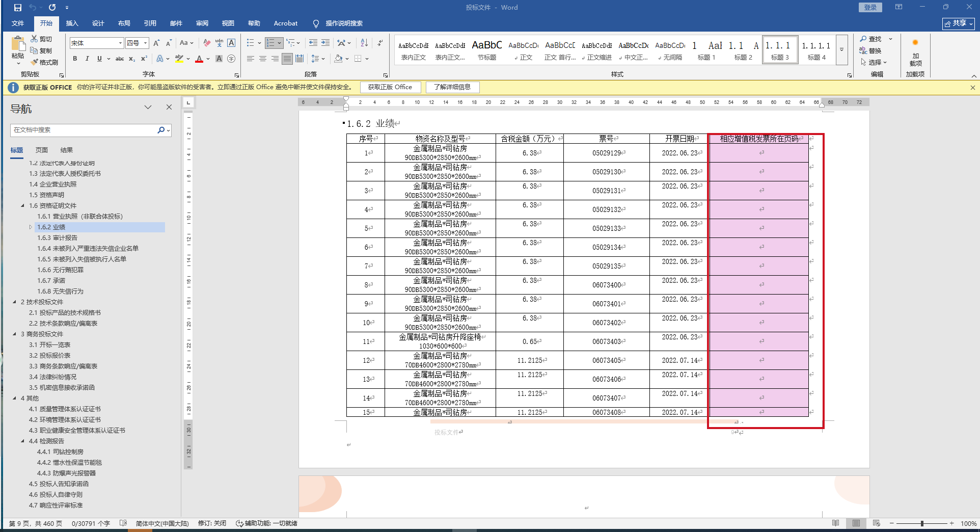Switch to the 页面 tab in navigation pane
This screenshot has height=532, width=980.
(x=42, y=150)
